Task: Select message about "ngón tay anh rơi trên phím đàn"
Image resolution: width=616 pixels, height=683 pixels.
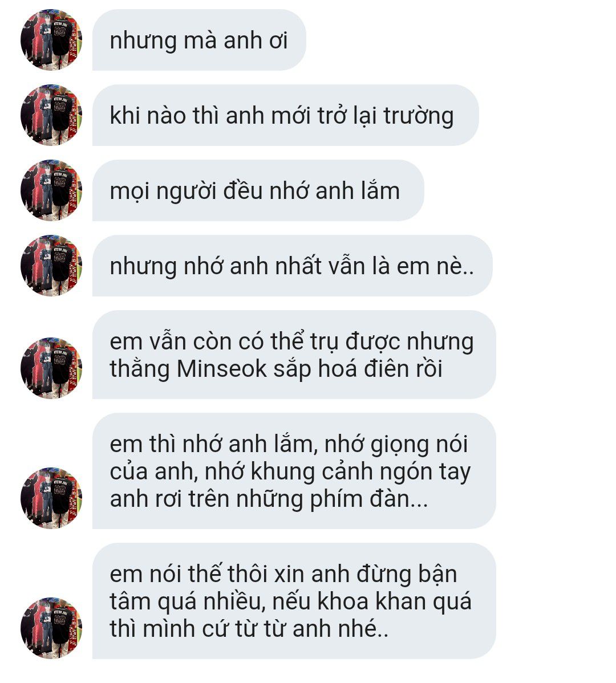Action: [x=294, y=471]
